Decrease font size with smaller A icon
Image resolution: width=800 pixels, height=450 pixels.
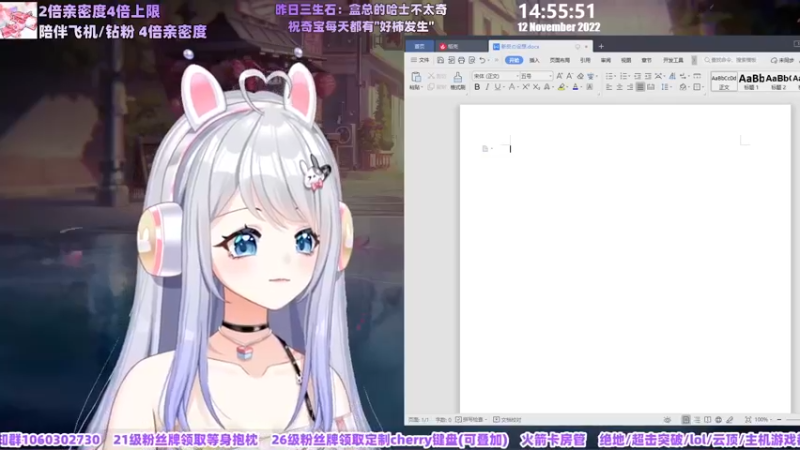569,76
